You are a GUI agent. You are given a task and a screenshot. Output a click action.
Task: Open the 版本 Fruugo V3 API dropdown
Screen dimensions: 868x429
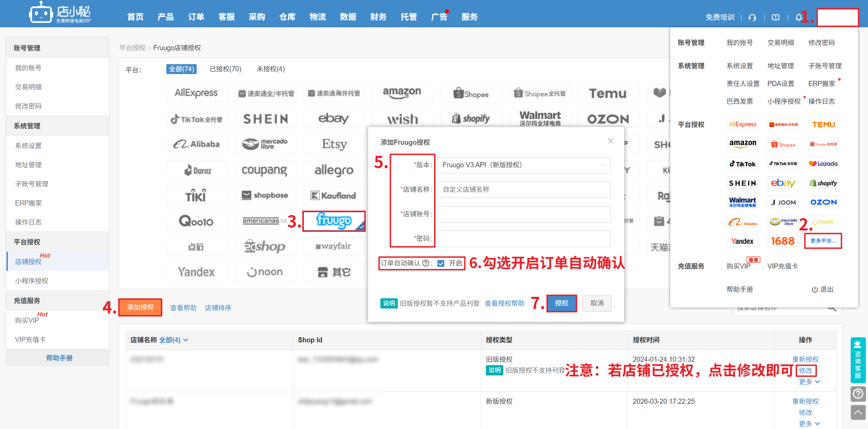coord(523,165)
